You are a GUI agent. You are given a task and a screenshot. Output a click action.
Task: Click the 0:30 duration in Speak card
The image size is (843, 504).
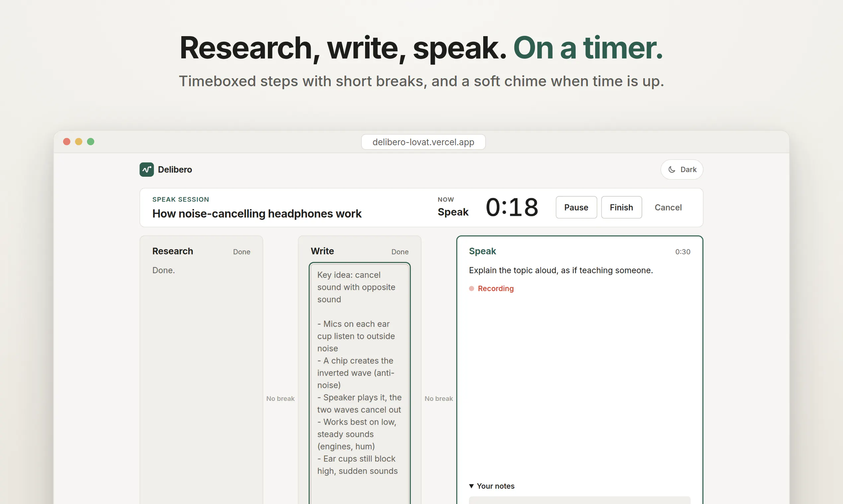[x=683, y=252]
